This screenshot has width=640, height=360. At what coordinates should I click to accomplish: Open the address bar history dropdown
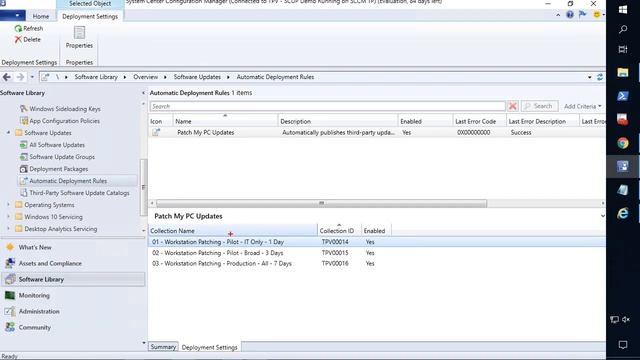click(589, 77)
